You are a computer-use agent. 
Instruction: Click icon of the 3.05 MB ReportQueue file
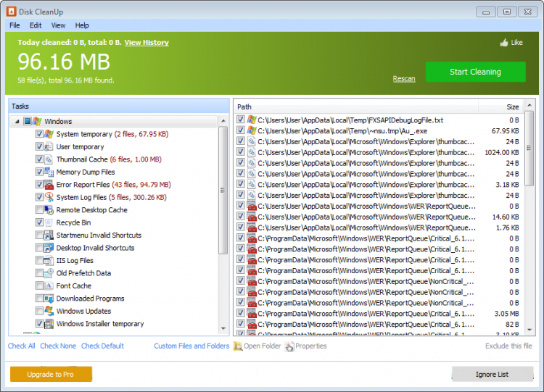point(252,313)
